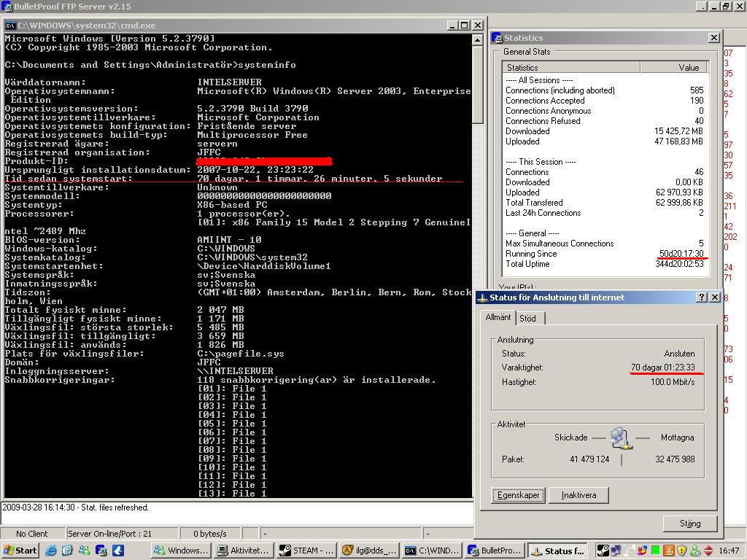Click the 'Stat. files refreshed.' log line
This screenshot has height=560, width=747.
click(75, 507)
